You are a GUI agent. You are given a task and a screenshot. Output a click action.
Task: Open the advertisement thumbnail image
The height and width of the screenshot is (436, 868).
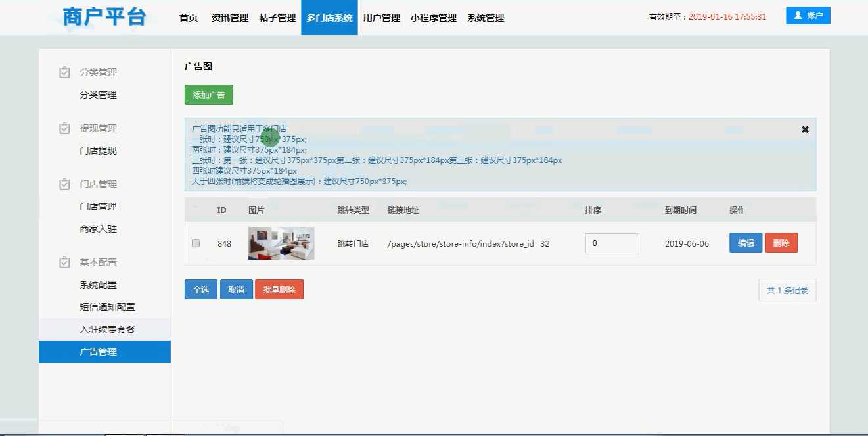(x=281, y=243)
